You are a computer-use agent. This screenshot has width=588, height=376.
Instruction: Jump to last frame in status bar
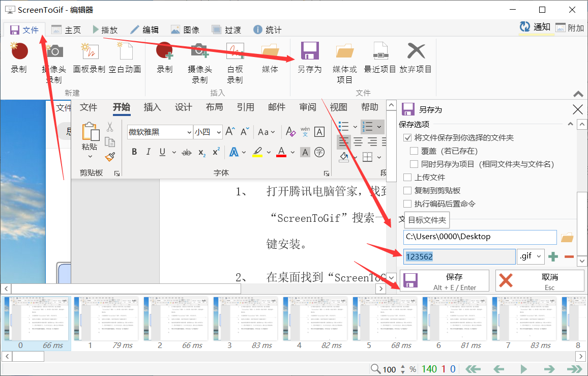(574, 369)
